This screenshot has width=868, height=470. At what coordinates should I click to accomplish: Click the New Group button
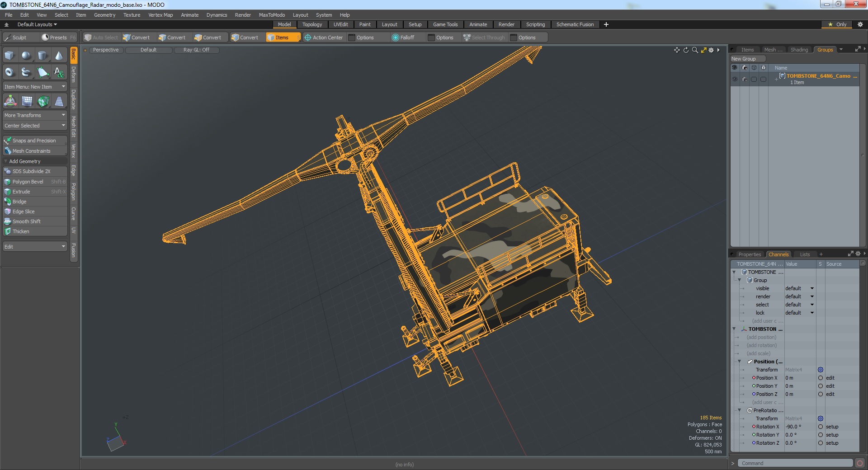click(x=747, y=59)
